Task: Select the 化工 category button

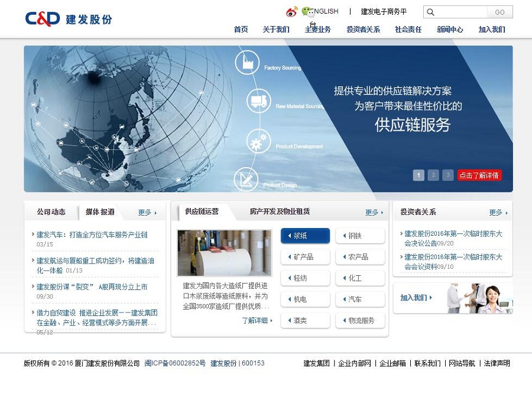Action: [360, 278]
